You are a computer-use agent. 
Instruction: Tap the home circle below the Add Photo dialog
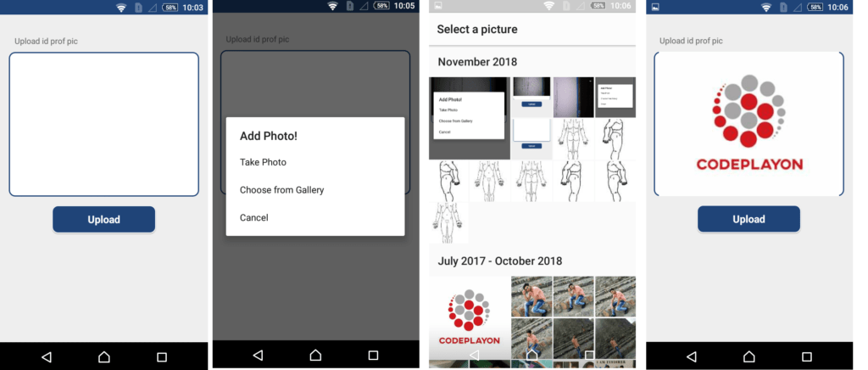tap(315, 355)
